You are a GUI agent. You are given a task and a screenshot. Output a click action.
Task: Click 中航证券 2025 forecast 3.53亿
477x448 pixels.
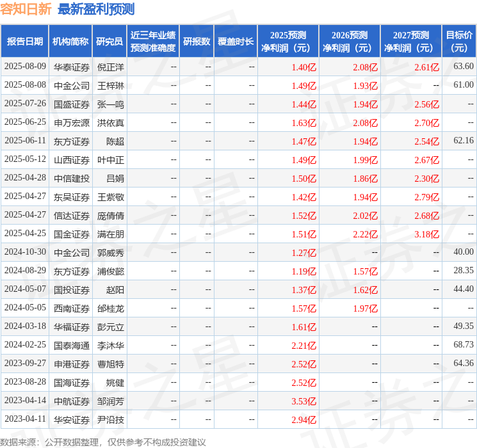(304, 401)
